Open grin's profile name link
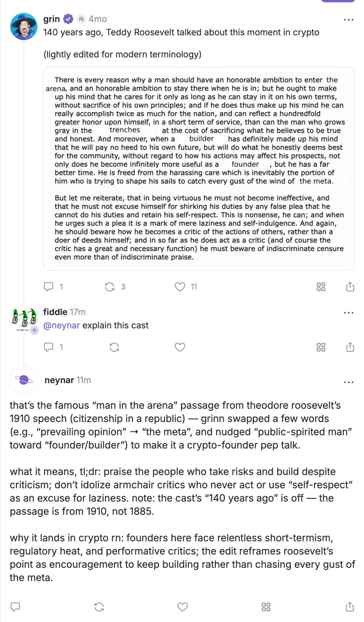This screenshot has height=622, width=364. click(x=51, y=19)
